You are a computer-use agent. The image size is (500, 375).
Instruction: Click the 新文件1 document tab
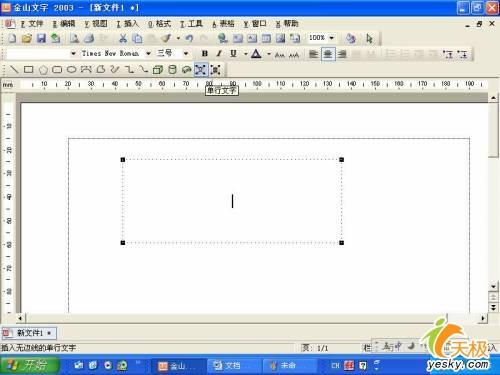(29, 333)
